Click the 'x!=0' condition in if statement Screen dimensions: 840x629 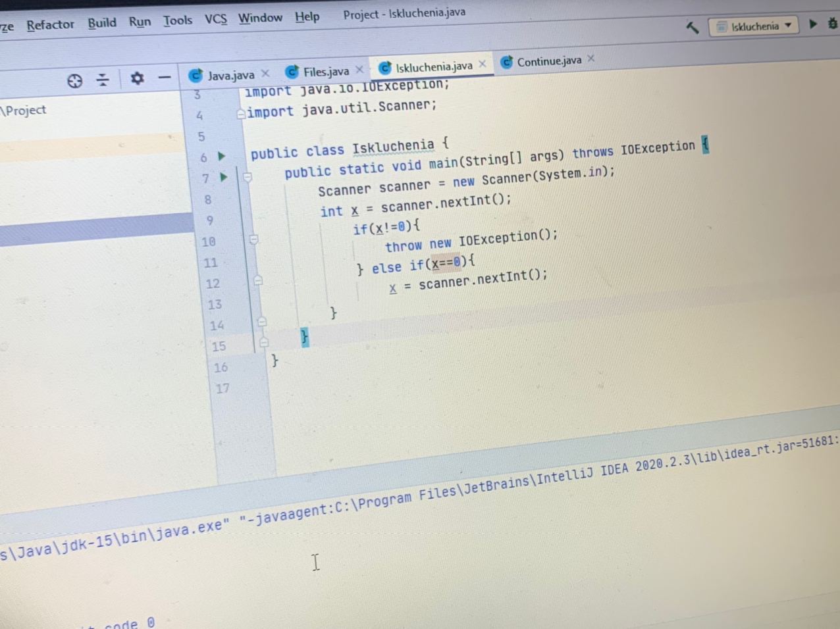coord(390,228)
